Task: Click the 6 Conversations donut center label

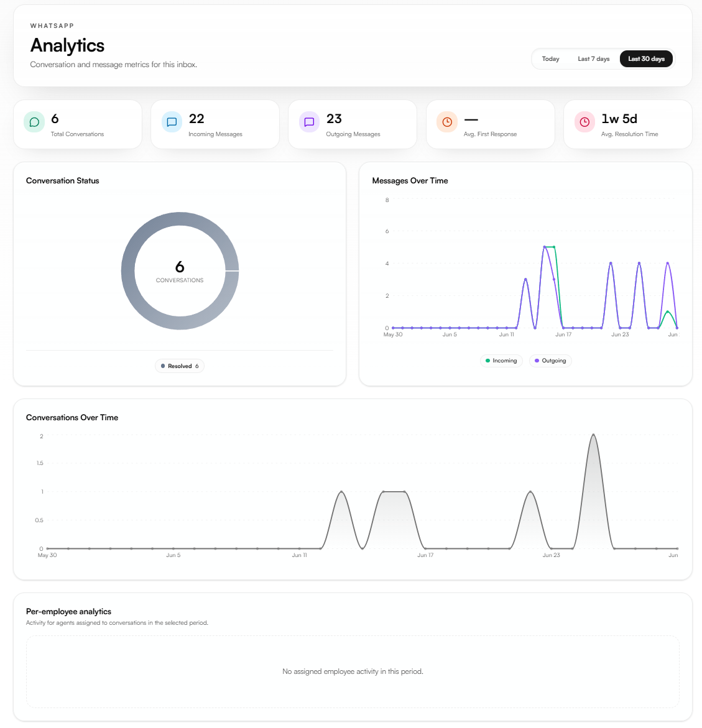Action: (180, 272)
